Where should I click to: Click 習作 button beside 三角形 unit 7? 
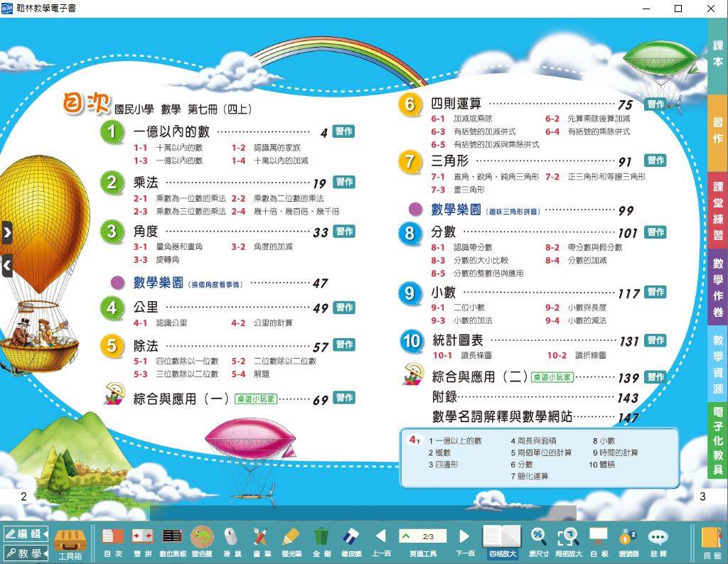[655, 160]
